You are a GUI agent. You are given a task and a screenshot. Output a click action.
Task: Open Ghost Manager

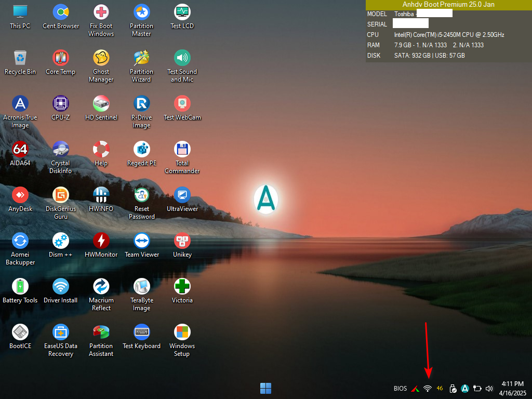101,66
